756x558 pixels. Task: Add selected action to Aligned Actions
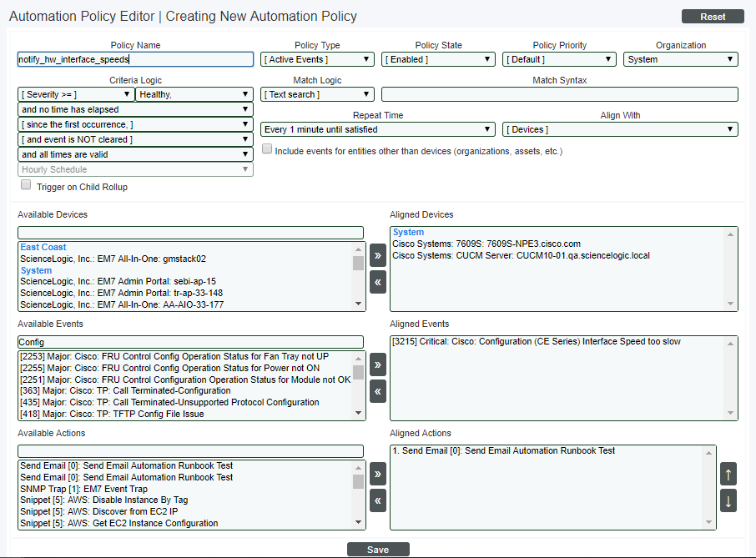[378, 474]
